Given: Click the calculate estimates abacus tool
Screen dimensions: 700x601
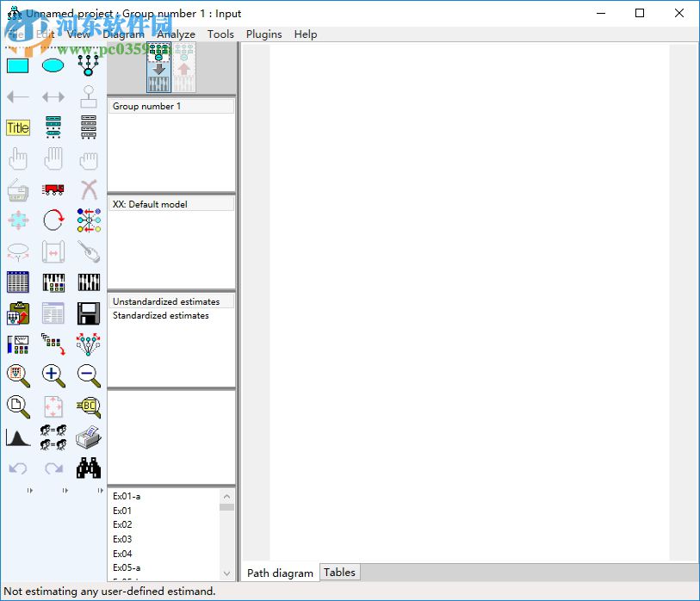Looking at the screenshot, I should [x=89, y=282].
